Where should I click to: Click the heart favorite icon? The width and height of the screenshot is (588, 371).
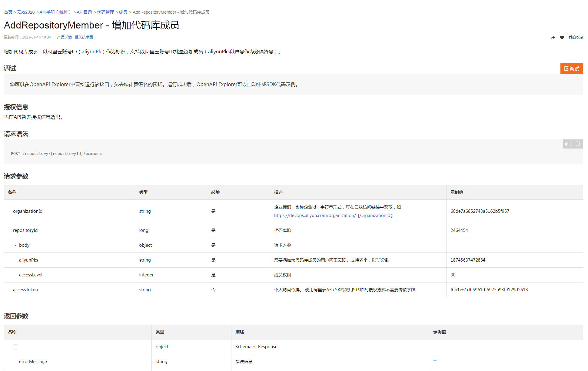pos(562,37)
